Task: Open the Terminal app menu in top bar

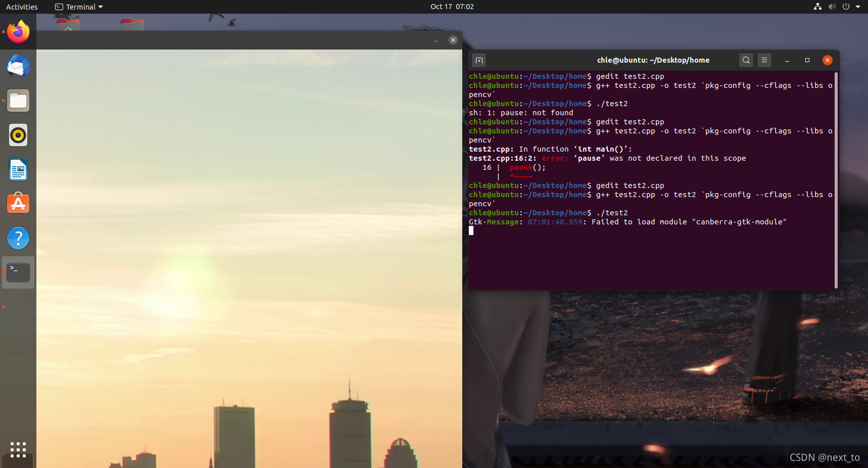Action: click(79, 7)
